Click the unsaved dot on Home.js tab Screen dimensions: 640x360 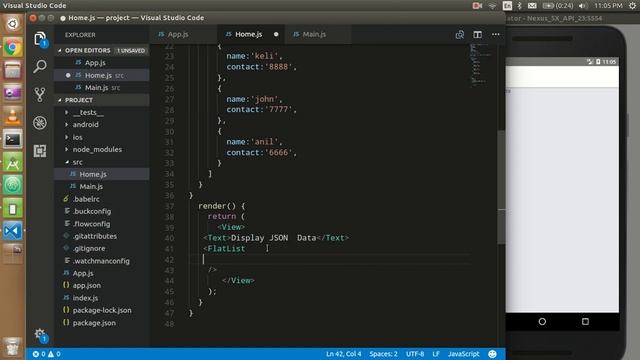(276, 34)
